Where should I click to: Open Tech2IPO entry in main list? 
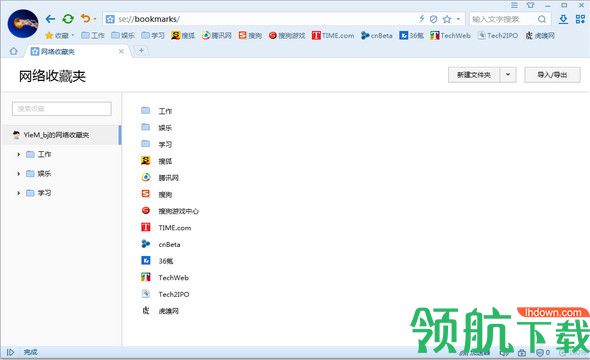[165, 294]
